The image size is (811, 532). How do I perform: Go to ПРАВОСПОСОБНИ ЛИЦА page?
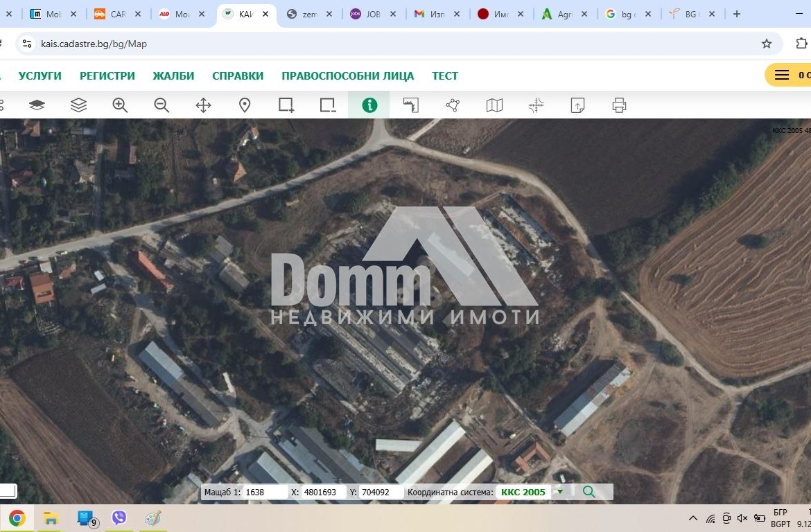347,76
